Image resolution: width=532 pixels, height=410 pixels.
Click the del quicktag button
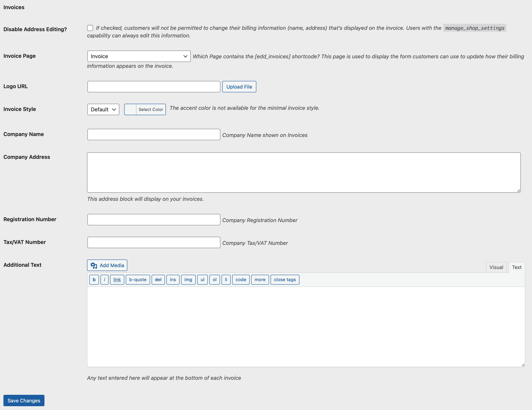tap(158, 280)
